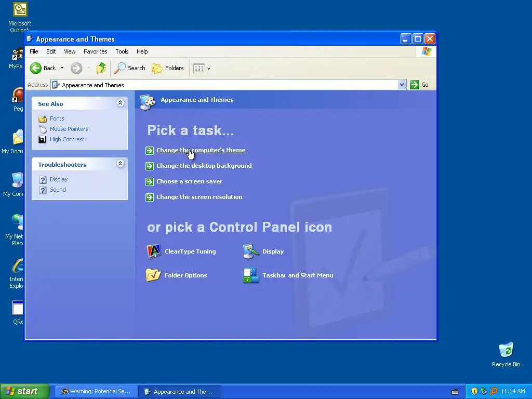Click the green Back arrow icon
Screen dimensions: 532x399
click(36, 68)
